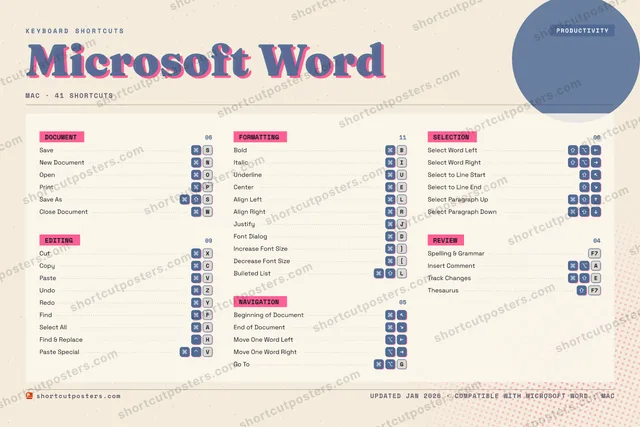This screenshot has width=640, height=427.
Task: Click the Y key in the Redo row
Action: pos(208,302)
